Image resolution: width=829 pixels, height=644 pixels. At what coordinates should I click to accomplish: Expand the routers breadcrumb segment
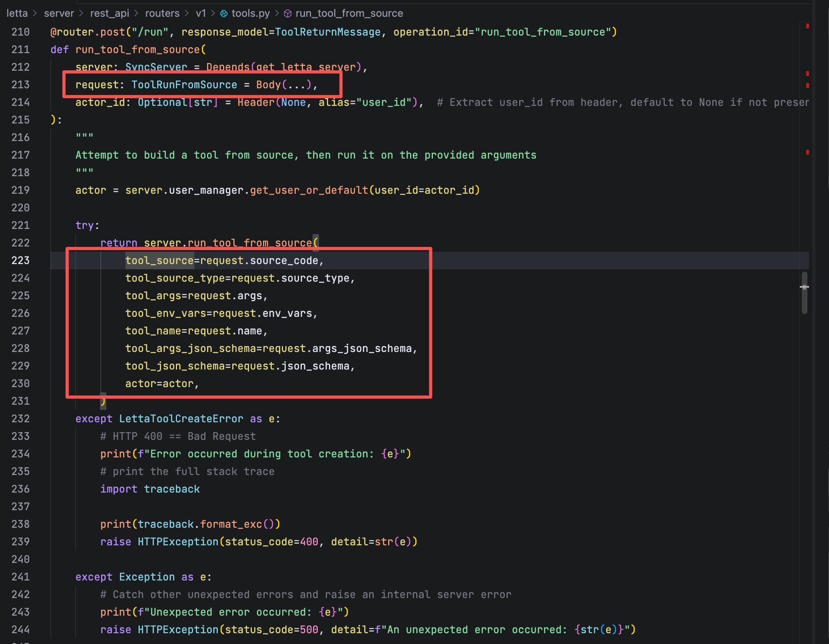click(162, 14)
